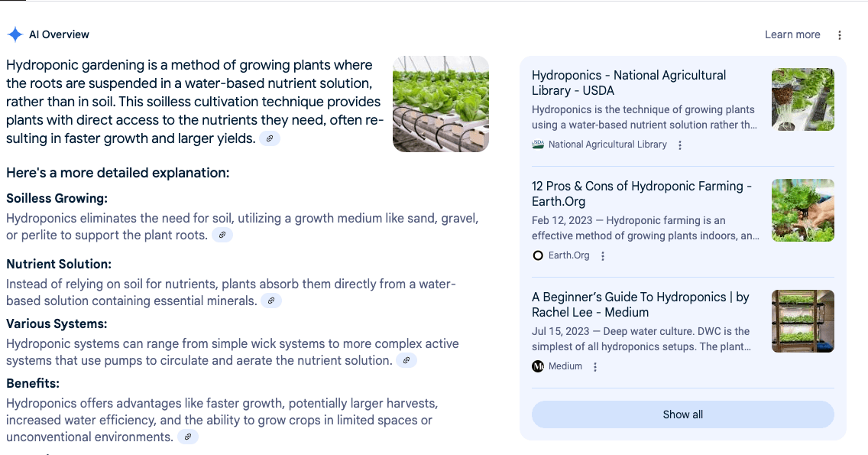The width and height of the screenshot is (868, 455).
Task: Click the Medium favicon icon
Action: 538,366
